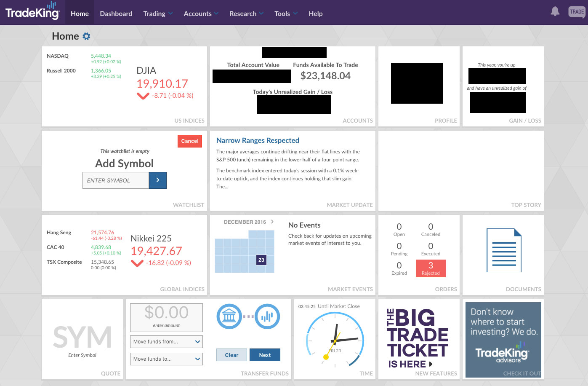Click the transfer amount field
This screenshot has width=588, height=386.
(166, 317)
